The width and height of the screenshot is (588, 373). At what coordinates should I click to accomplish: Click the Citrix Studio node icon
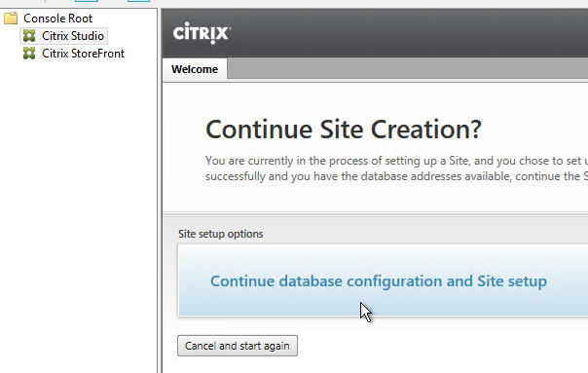29,36
